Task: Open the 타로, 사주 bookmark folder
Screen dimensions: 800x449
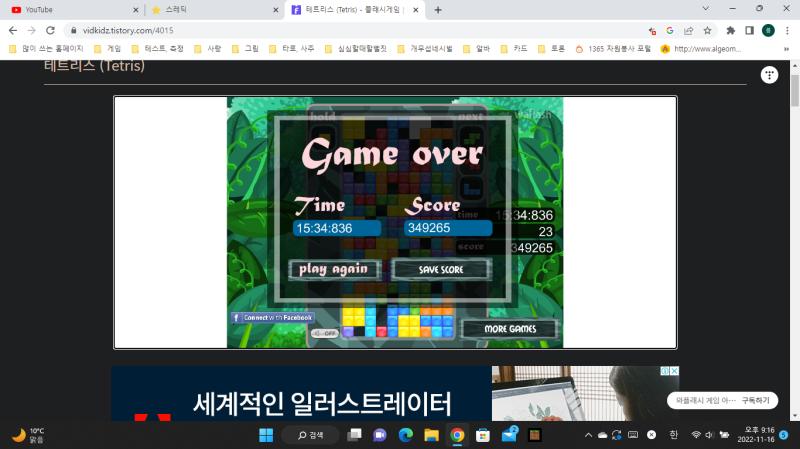Action: pyautogui.click(x=291, y=49)
